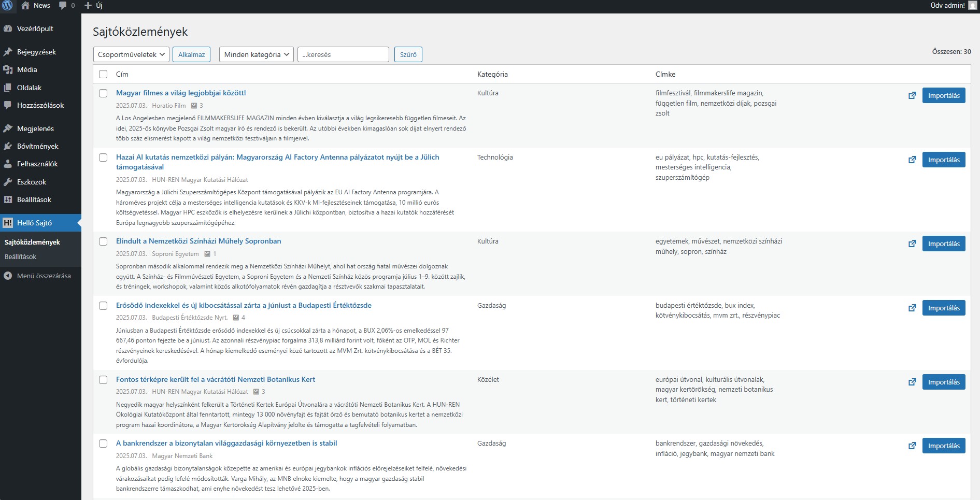Viewport: 980px width, 500px height.
Task: Tick checkbox for Magyar filmes article
Action: click(103, 93)
